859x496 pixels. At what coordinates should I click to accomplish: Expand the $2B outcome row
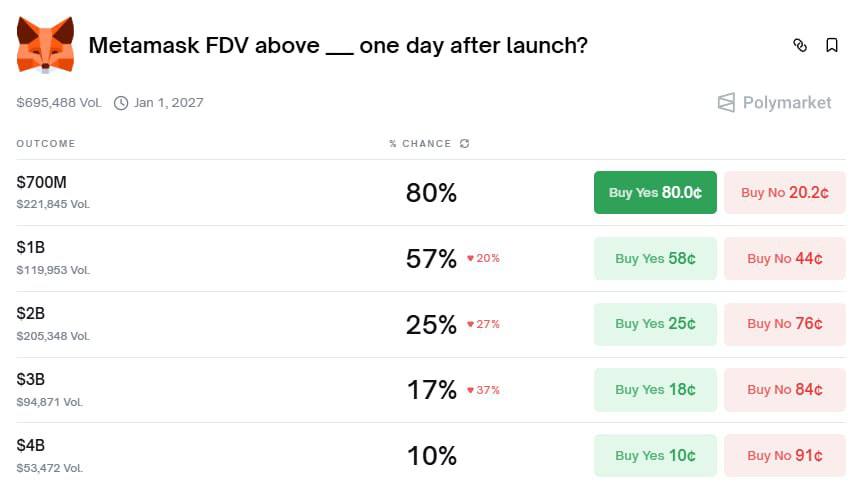[x=31, y=314]
